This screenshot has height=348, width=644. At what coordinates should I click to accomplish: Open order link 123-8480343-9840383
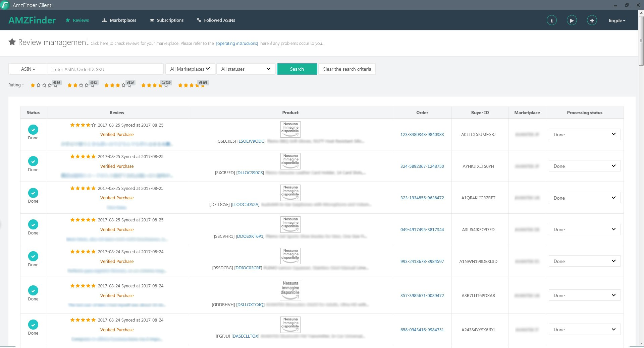pos(422,134)
